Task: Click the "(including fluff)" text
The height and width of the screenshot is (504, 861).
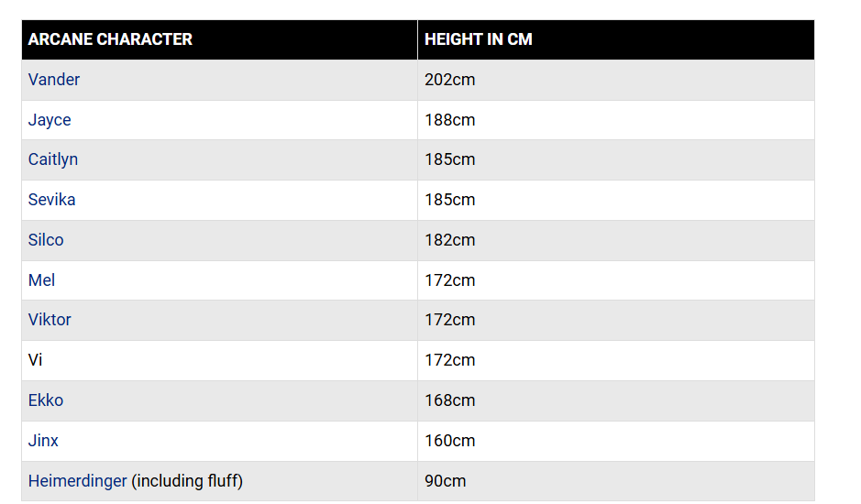Action: [x=187, y=481]
